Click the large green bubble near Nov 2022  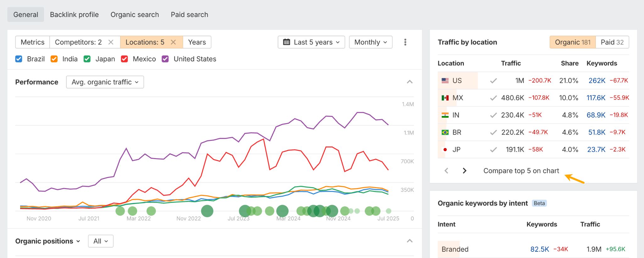[207, 211]
